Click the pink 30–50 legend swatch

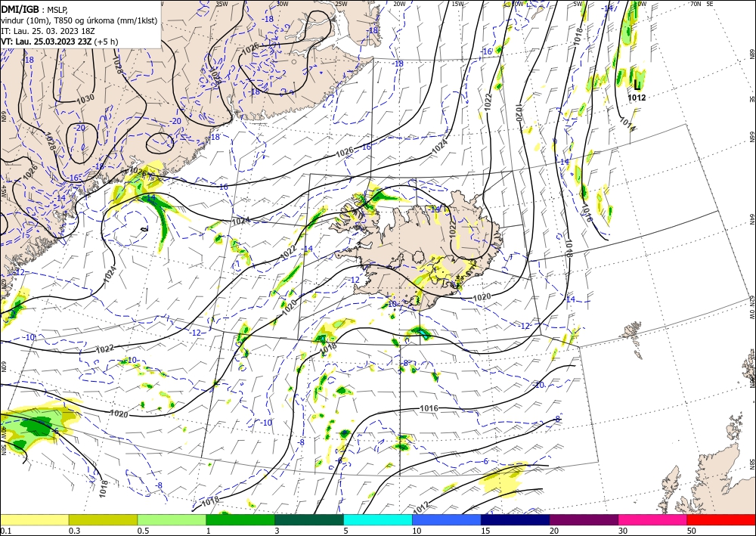point(653,519)
